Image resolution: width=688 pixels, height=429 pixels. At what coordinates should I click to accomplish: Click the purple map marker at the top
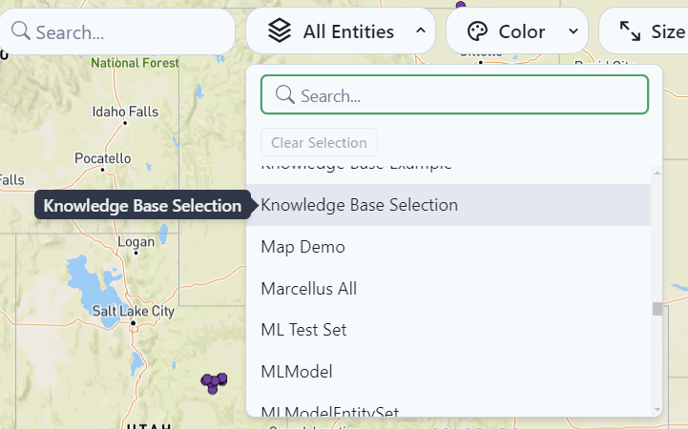pos(461,5)
